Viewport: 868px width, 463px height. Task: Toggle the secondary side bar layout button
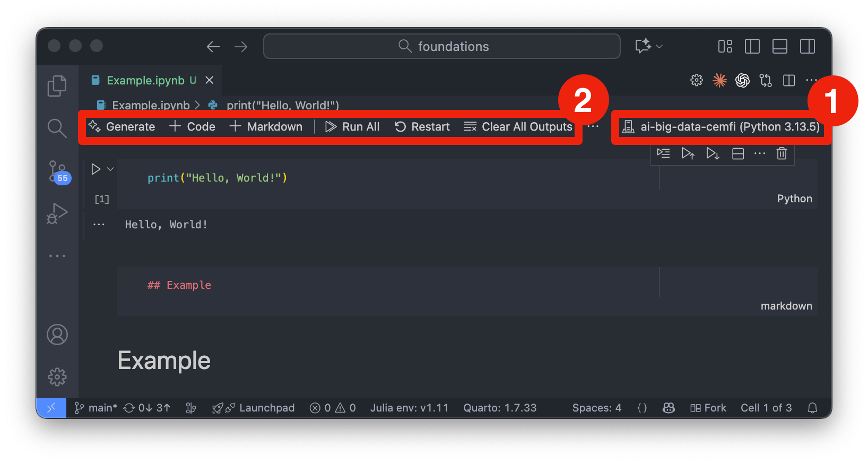coord(807,47)
